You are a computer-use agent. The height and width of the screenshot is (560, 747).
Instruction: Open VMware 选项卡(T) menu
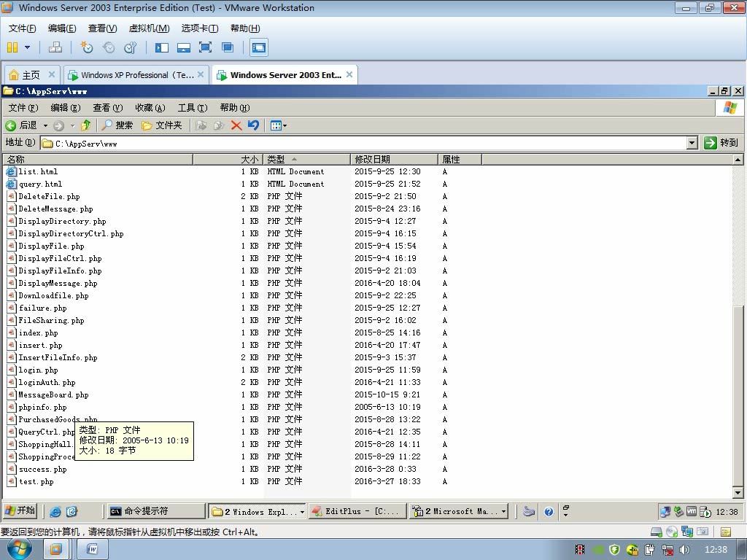coord(200,28)
